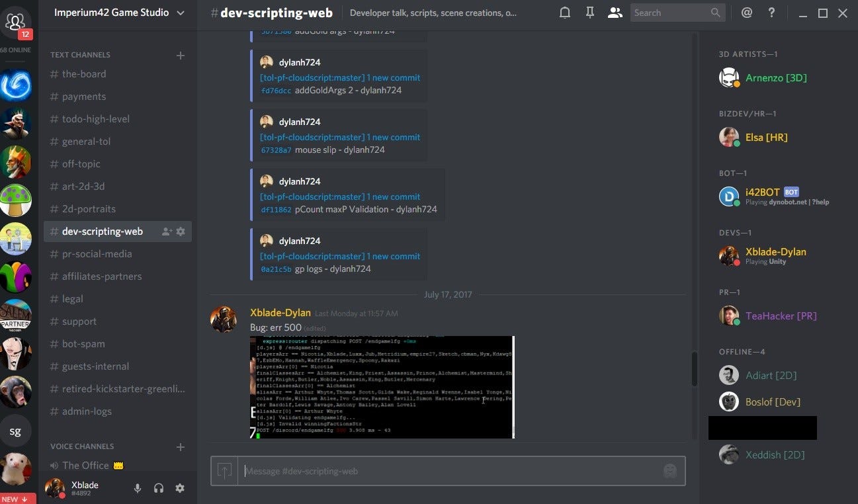Switch to the general-tol channel
This screenshot has height=504, width=858.
click(118, 142)
